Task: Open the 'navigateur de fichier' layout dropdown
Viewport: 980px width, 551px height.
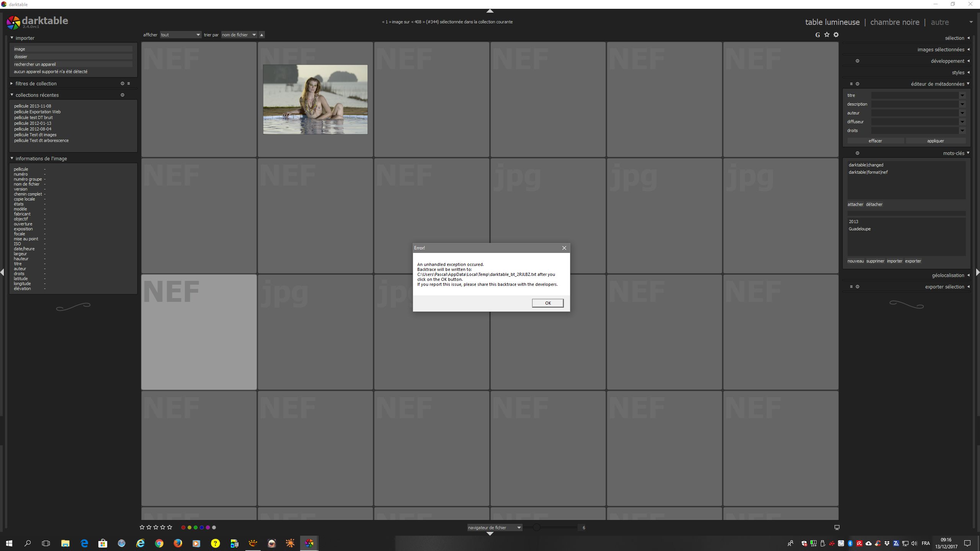Action: click(x=494, y=528)
